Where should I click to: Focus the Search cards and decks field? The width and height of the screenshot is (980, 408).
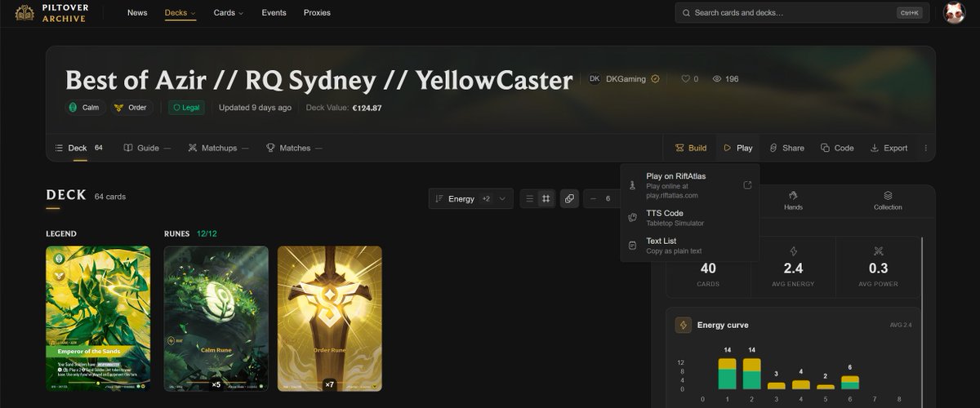(x=801, y=13)
